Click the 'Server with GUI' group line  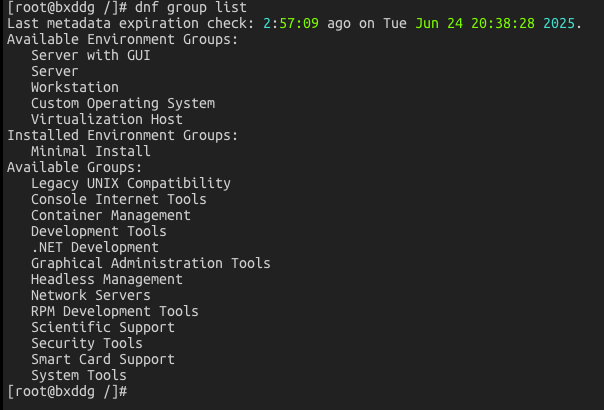pyautogui.click(x=91, y=55)
